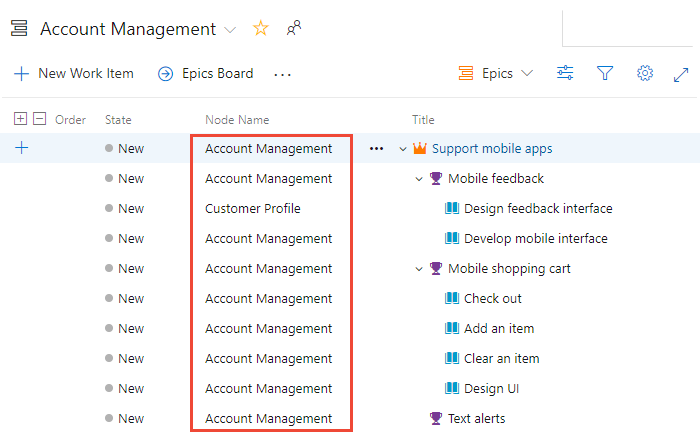Click the Node Name column header
Viewport: 700px width, 437px height.
coord(237,120)
